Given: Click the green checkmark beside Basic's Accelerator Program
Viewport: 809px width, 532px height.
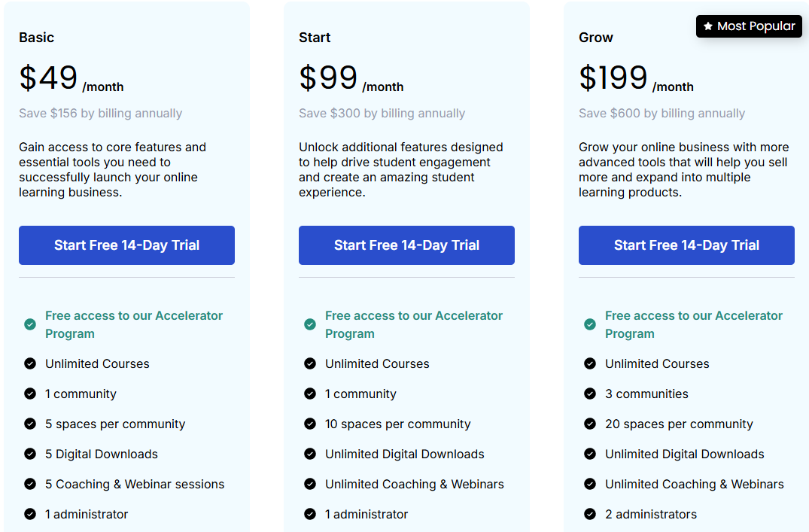Looking at the screenshot, I should pyautogui.click(x=30, y=324).
